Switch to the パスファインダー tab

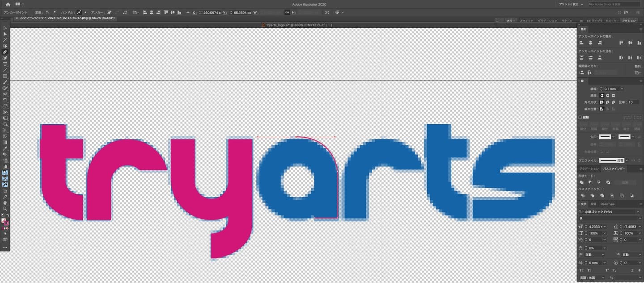click(613, 169)
